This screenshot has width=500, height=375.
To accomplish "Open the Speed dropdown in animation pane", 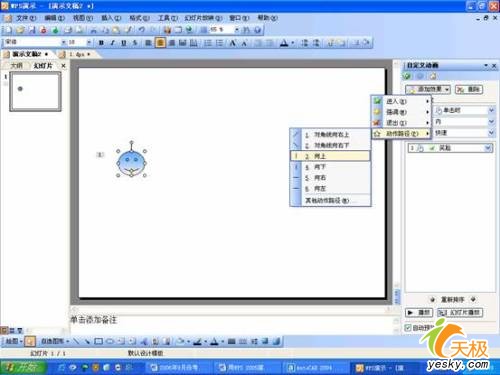I will [491, 133].
